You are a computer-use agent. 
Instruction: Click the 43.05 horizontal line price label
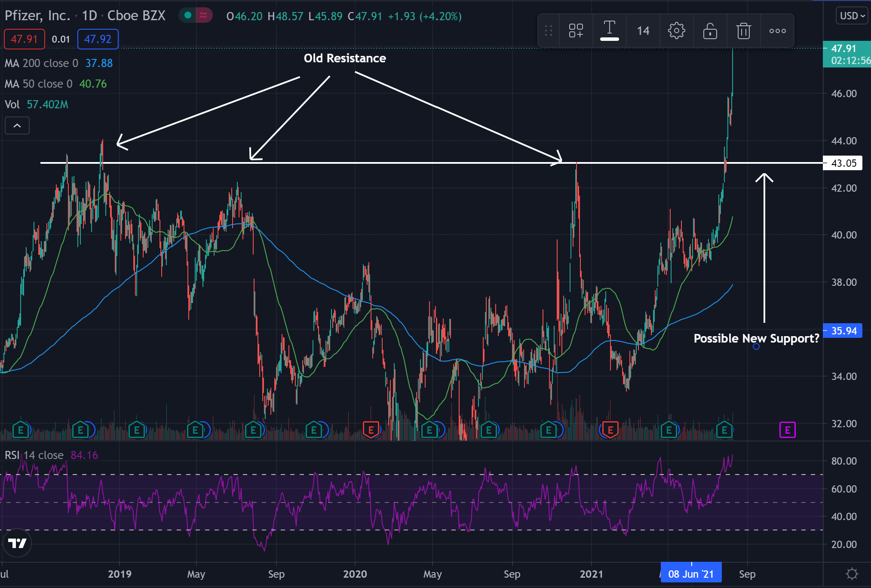(x=843, y=163)
